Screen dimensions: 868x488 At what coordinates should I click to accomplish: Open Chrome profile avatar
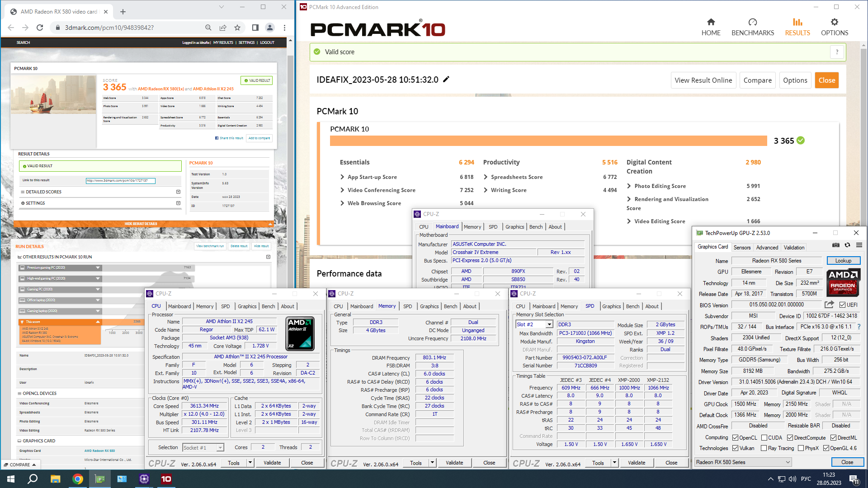(x=270, y=28)
